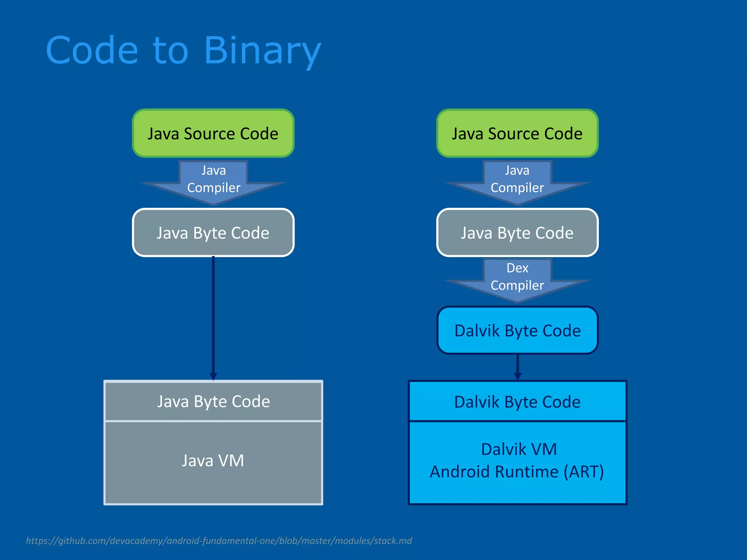Viewport: 747px width, 560px height.
Task: Click the long vertical arrow to Java VM
Action: [x=213, y=317]
